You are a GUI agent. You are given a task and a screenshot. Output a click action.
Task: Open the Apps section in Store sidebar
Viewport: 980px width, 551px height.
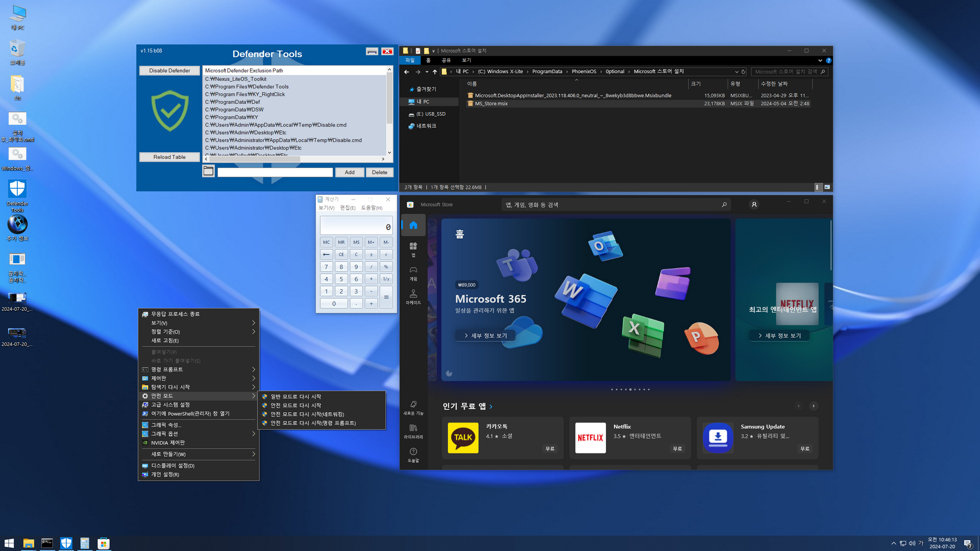coord(413,248)
